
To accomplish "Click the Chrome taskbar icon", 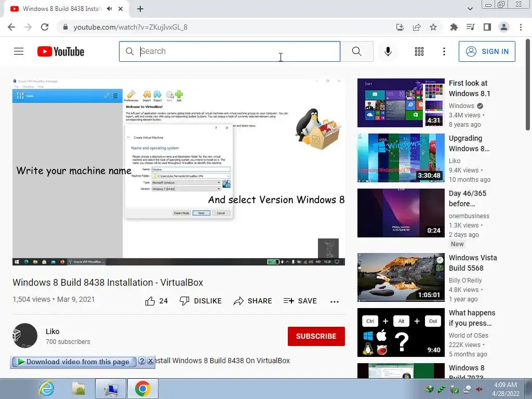I will pos(142,389).
